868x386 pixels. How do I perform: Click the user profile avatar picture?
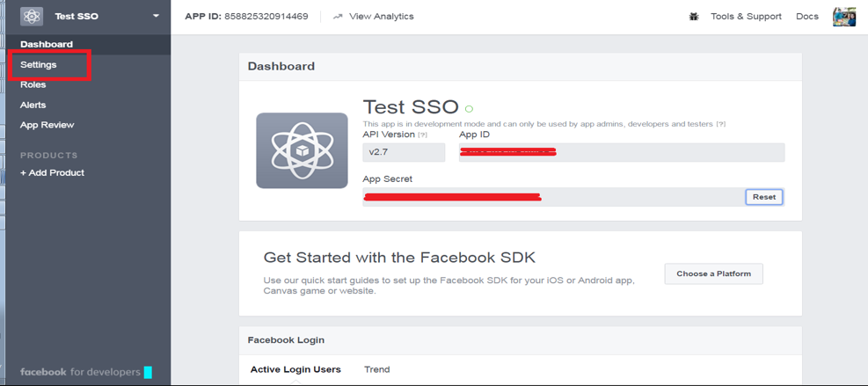pos(844,17)
